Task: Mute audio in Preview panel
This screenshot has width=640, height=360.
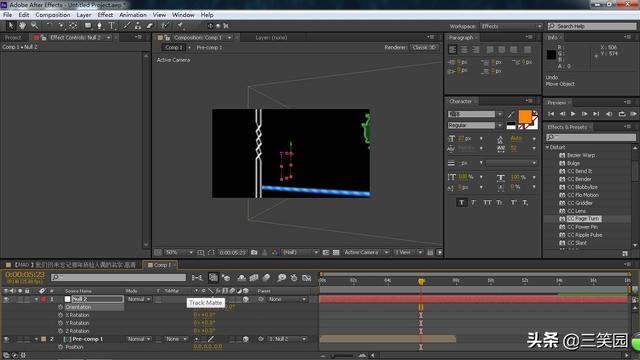Action: [x=609, y=114]
